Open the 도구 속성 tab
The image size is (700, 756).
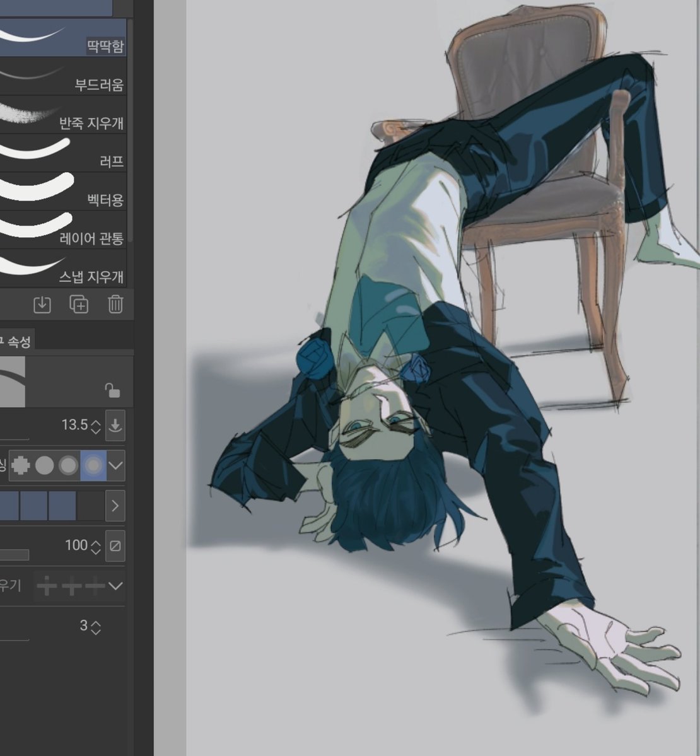point(16,341)
